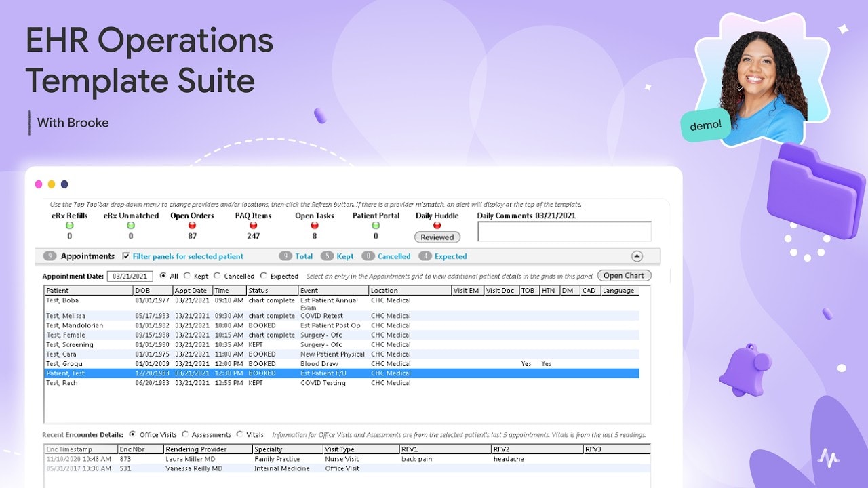Select the "Patient, Test" highlighted row
This screenshot has width=868, height=488.
[x=342, y=373]
